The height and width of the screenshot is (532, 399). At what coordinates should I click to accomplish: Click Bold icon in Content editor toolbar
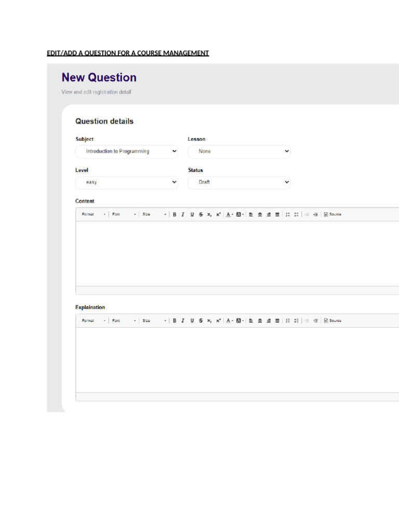[175, 215]
